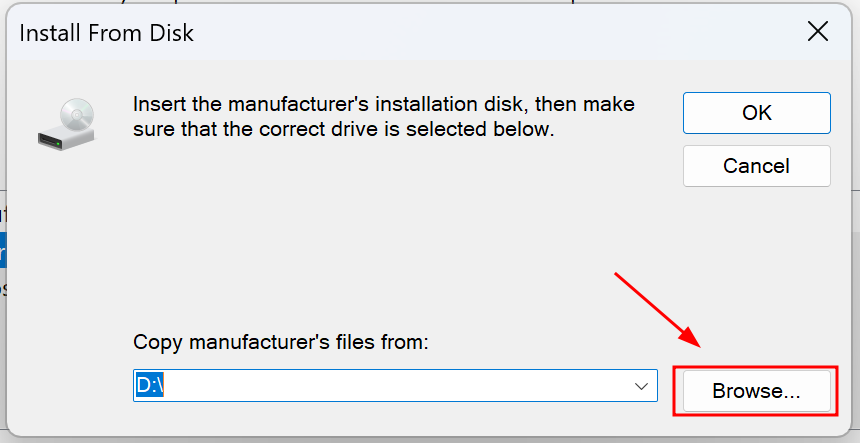Click the empty area right of D:\ in the path box

coord(395,385)
